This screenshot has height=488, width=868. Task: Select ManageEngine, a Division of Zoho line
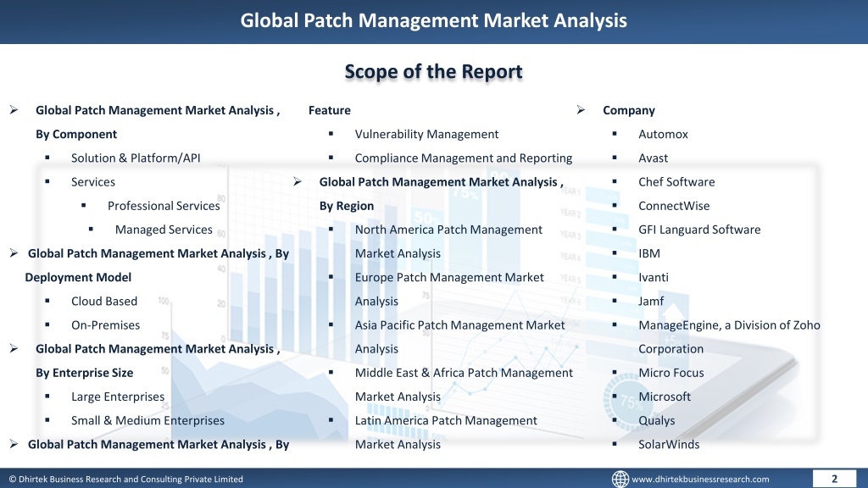[730, 324]
